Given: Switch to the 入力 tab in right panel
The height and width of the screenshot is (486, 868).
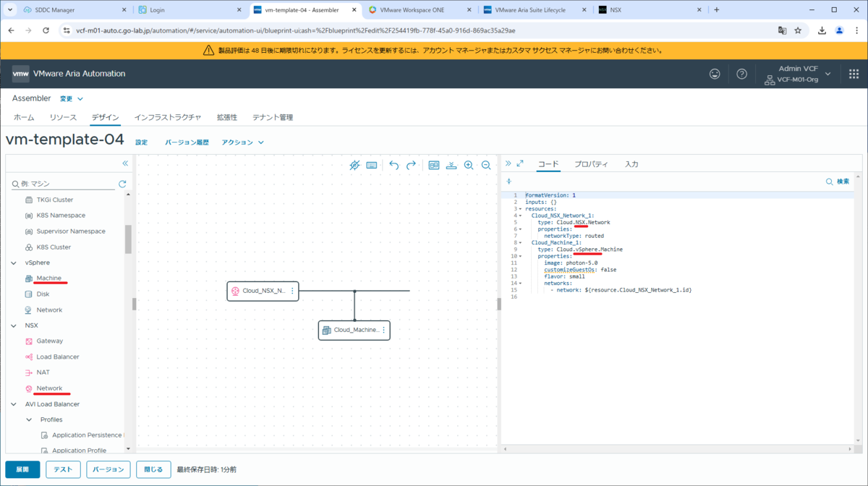Looking at the screenshot, I should pos(631,164).
